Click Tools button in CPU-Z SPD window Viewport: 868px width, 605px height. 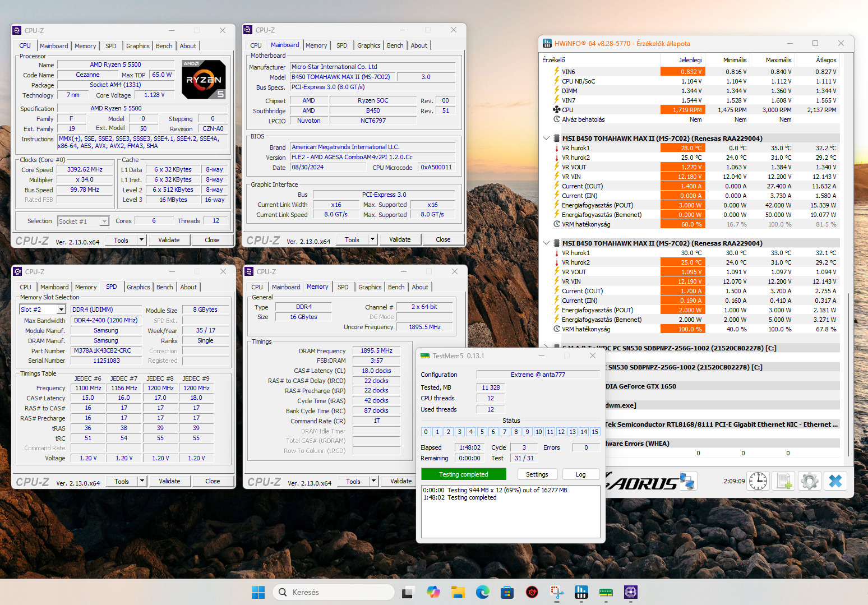(122, 481)
